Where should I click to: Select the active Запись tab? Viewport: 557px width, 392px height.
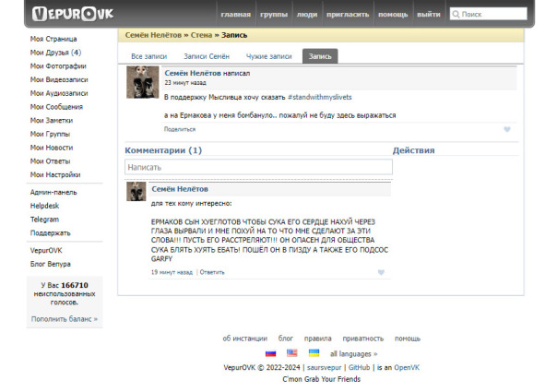point(320,56)
